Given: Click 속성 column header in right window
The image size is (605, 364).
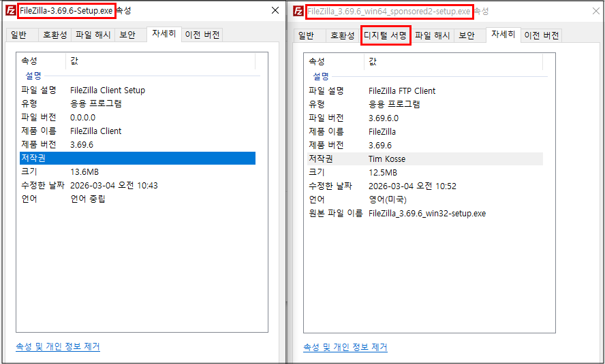Looking at the screenshot, I should click(335, 62).
